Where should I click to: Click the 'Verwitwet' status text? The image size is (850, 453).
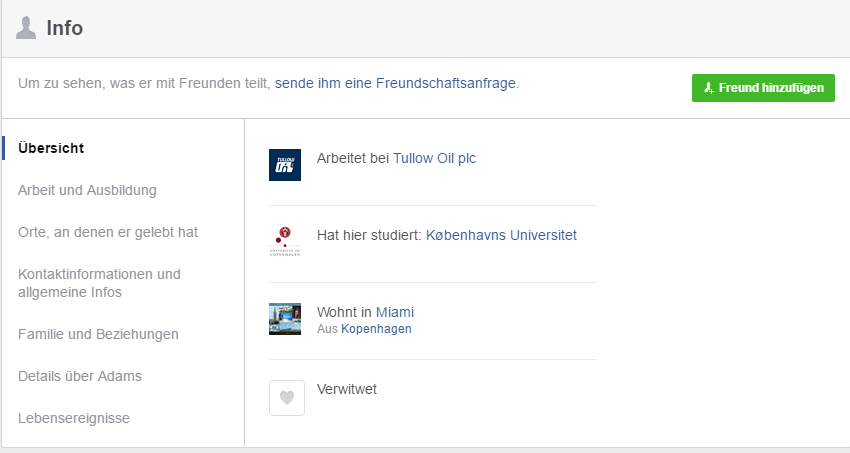point(347,389)
